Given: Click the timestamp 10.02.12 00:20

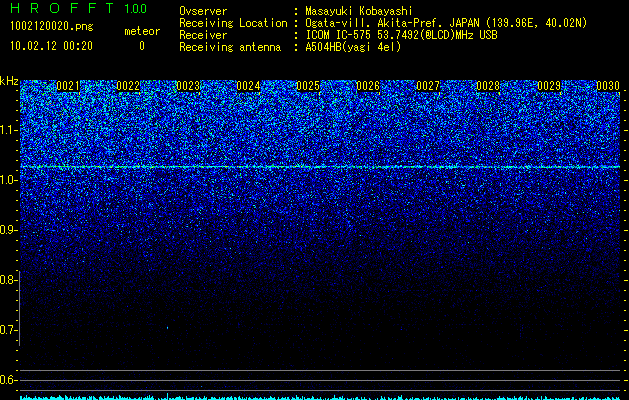Looking at the screenshot, I should [51, 46].
